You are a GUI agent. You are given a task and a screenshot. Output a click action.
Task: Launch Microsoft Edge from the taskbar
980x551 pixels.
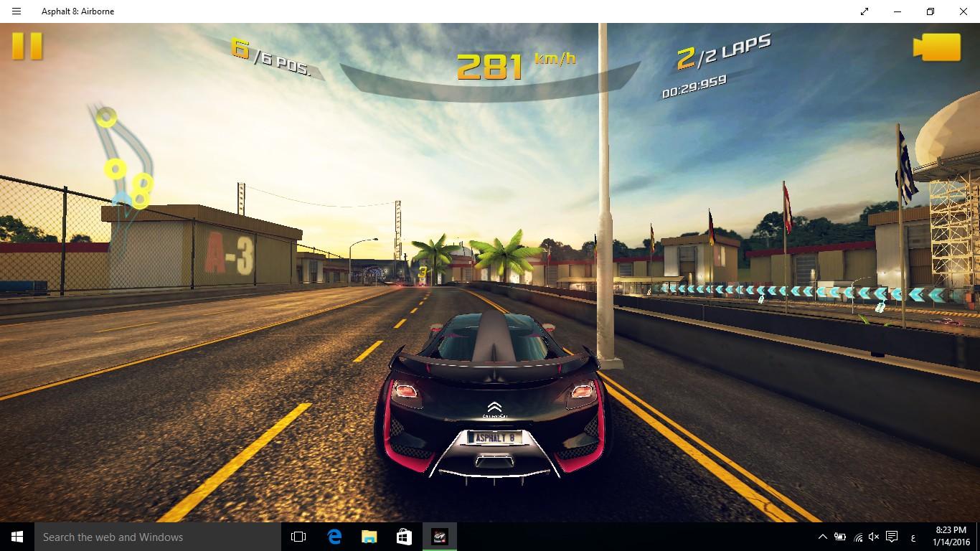coord(334,537)
